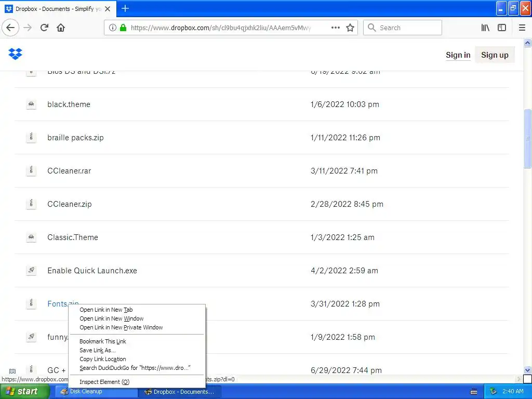Click the date 6/29/2022 7:44 pm
This screenshot has width=532, height=399.
coord(347,370)
